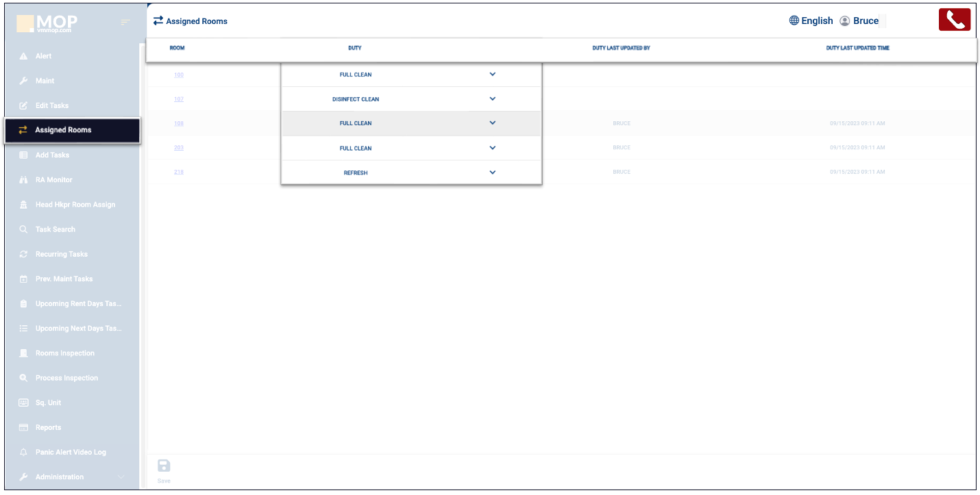Screen dimensions: 980x495
Task: Select Reports from the sidebar
Action: point(48,427)
